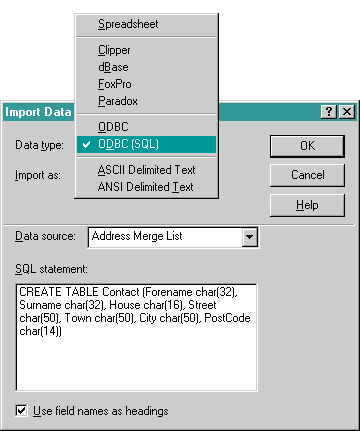This screenshot has height=431, width=360.
Task: Confirm import with OK button
Action: click(307, 146)
